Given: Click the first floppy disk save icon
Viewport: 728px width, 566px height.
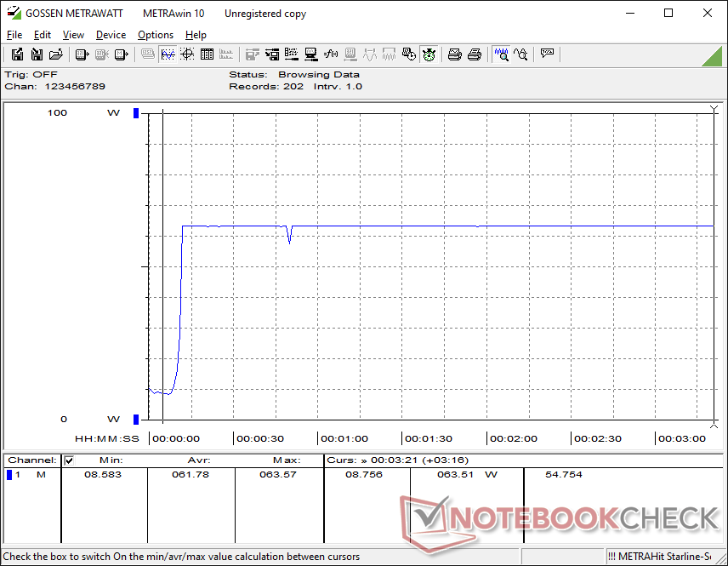Looking at the screenshot, I should 17,54.
